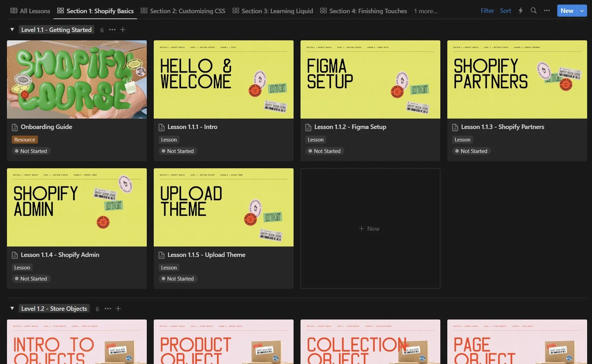Screen dimensions: 592x364
Task: Open ellipsis menu for Level 1.2 group
Action: coord(108,308)
